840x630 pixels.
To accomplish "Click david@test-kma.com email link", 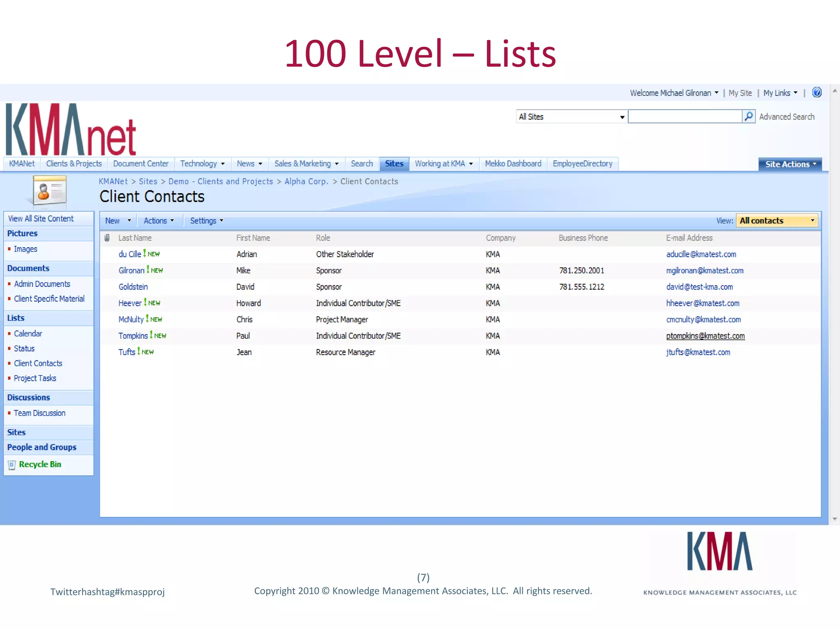I will point(699,287).
